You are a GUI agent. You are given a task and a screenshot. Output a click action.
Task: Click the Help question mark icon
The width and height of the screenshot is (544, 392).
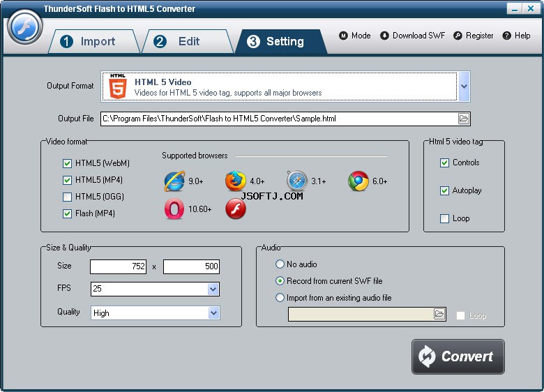(506, 36)
